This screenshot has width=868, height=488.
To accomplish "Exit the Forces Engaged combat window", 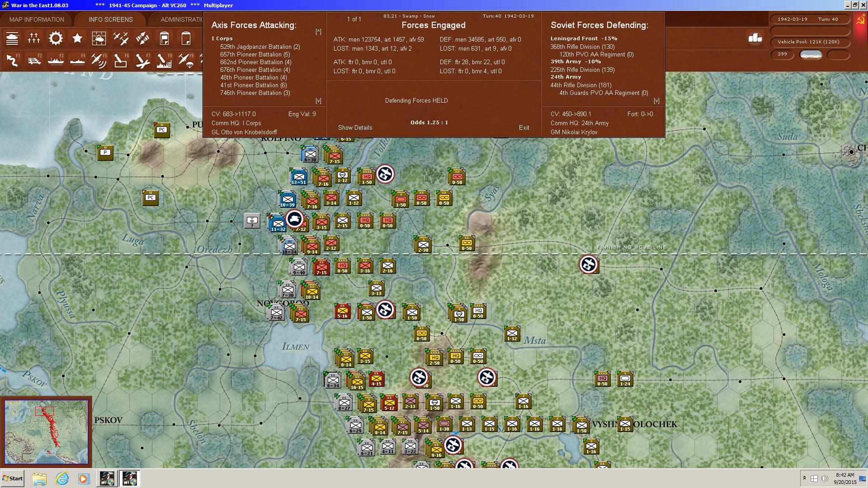I will click(524, 128).
